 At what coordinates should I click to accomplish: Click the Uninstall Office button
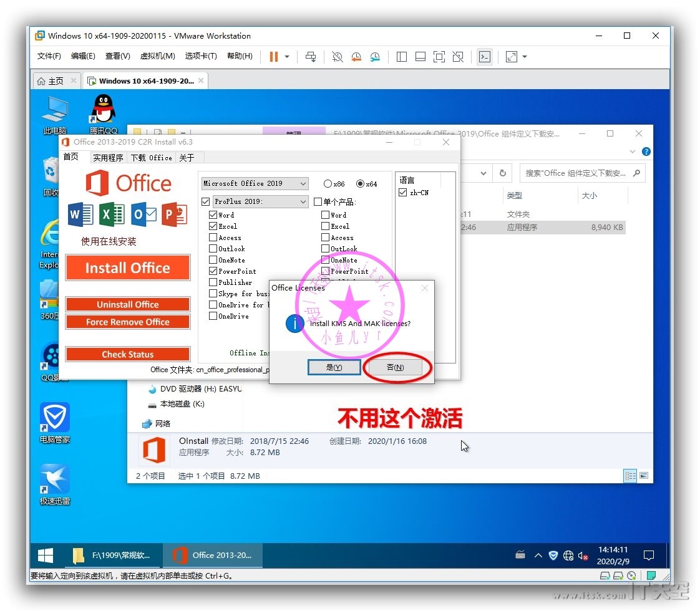tap(128, 305)
